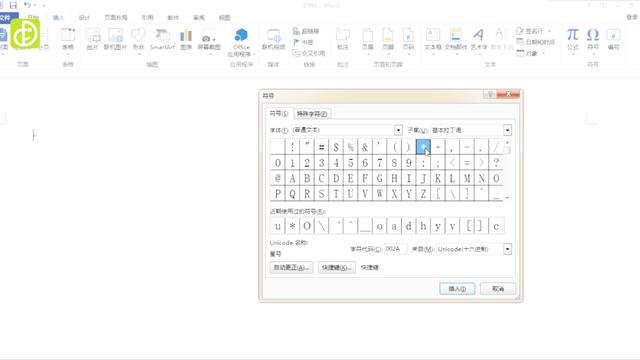Click the Online Video (联机视频) icon
Viewport: 640px width, 360px height.
pyautogui.click(x=273, y=39)
